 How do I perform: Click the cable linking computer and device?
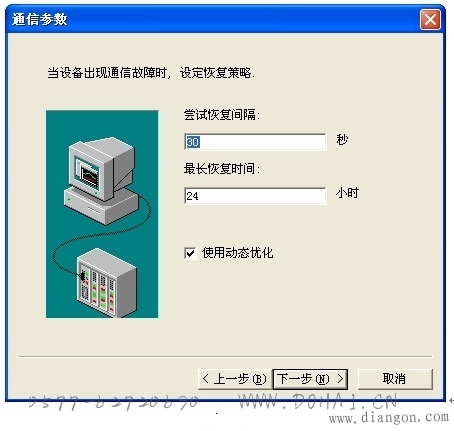100,233
